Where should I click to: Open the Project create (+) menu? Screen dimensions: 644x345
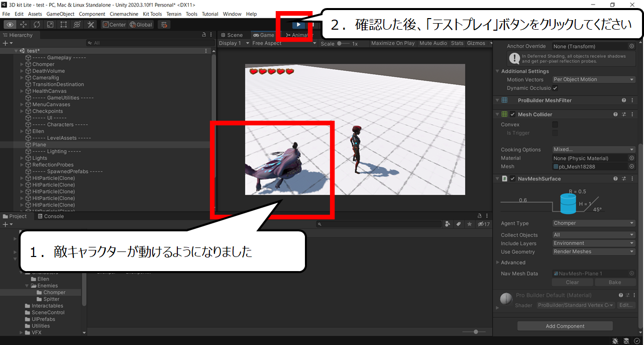pos(7,224)
